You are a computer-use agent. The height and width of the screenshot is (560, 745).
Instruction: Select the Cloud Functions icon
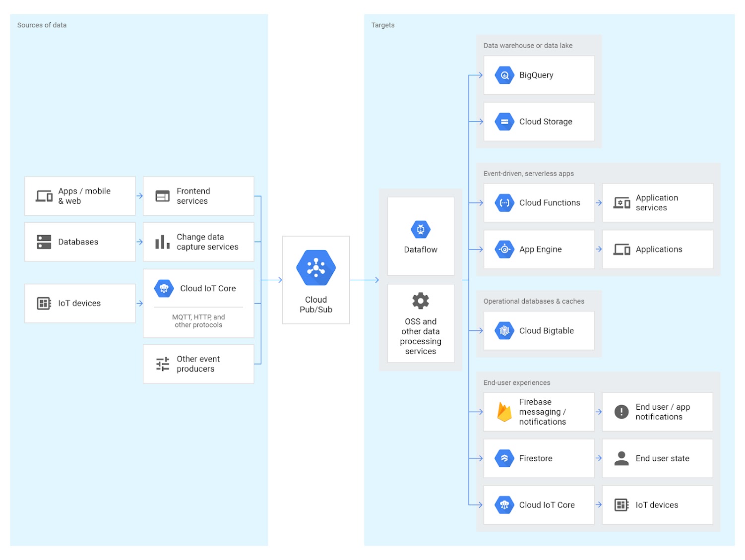(504, 203)
